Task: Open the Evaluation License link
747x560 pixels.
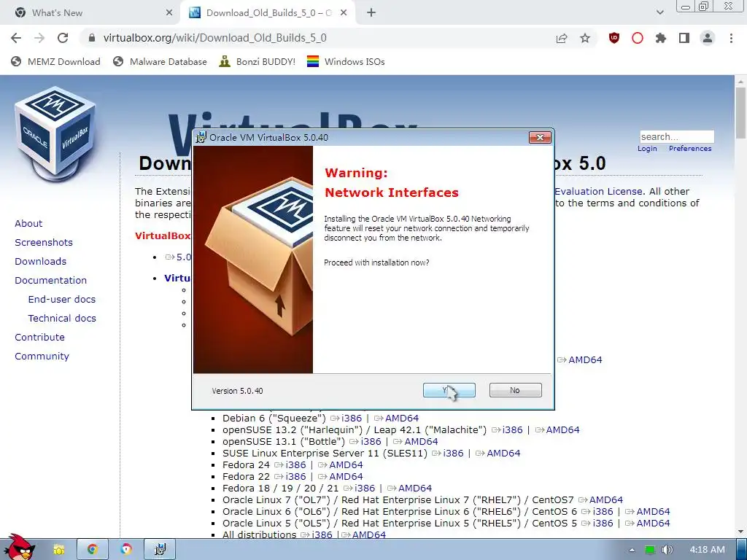Action: click(598, 192)
